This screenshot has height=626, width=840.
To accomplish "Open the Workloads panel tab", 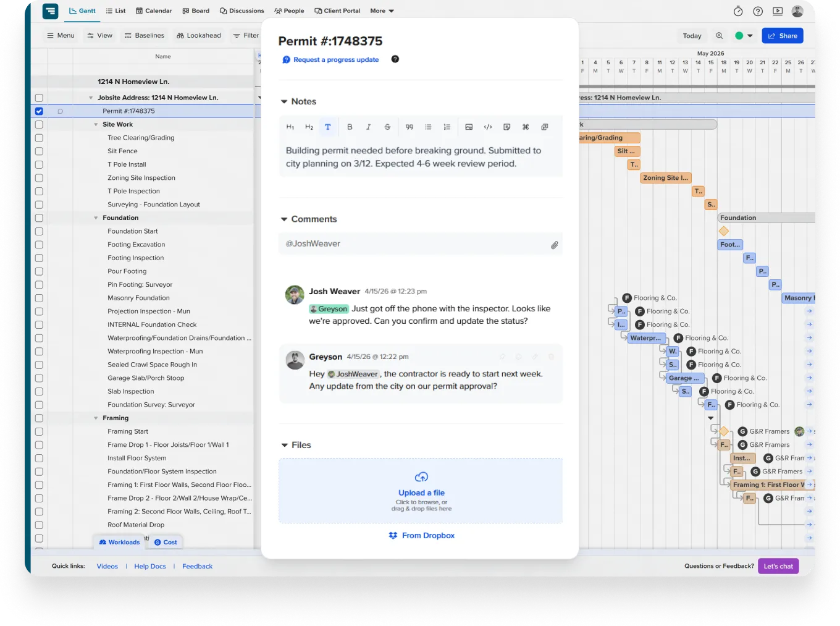I will tap(120, 543).
